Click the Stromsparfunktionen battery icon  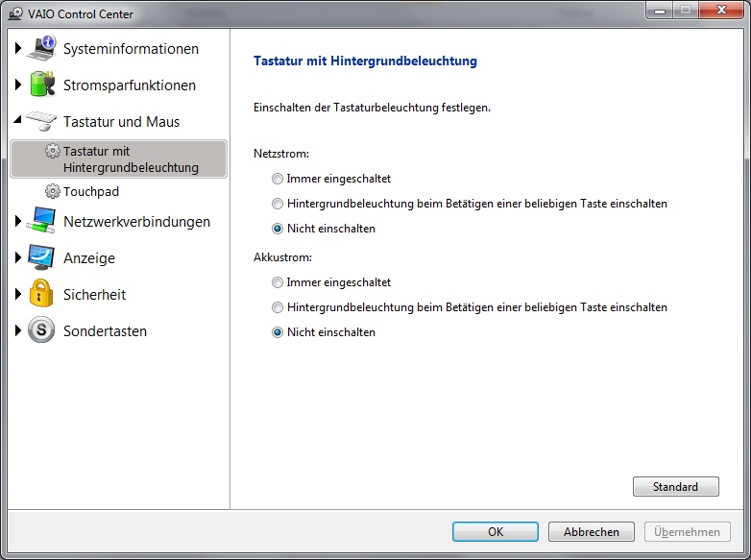[x=42, y=85]
